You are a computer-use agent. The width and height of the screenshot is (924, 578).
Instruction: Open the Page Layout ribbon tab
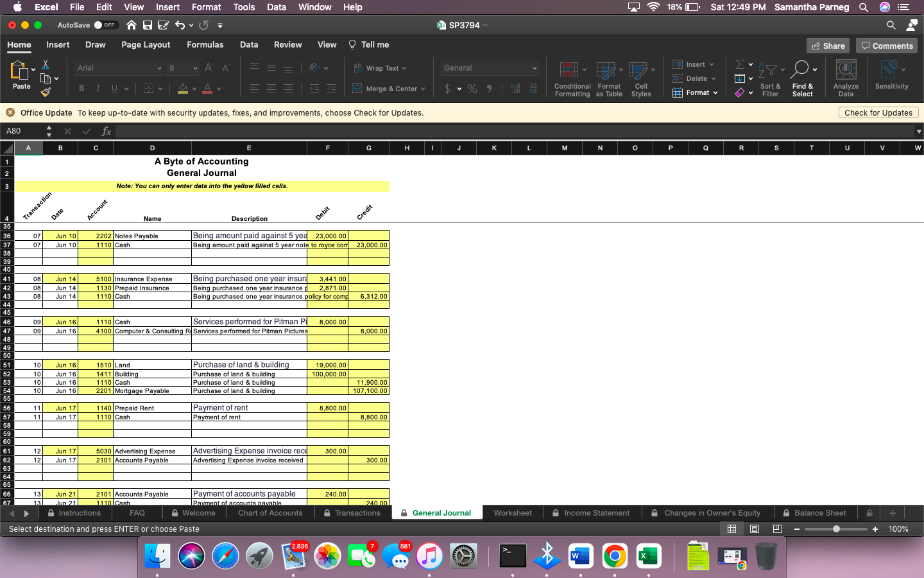(146, 45)
